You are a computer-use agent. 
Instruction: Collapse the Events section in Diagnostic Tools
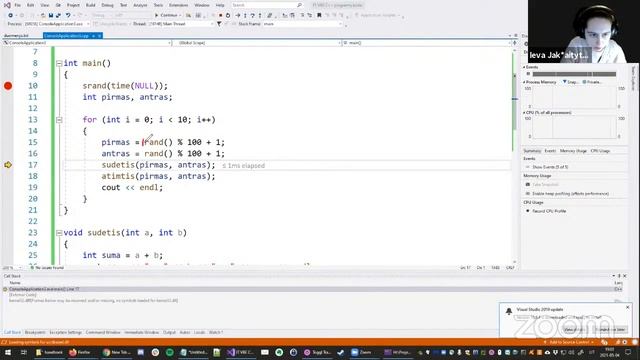pos(524,67)
